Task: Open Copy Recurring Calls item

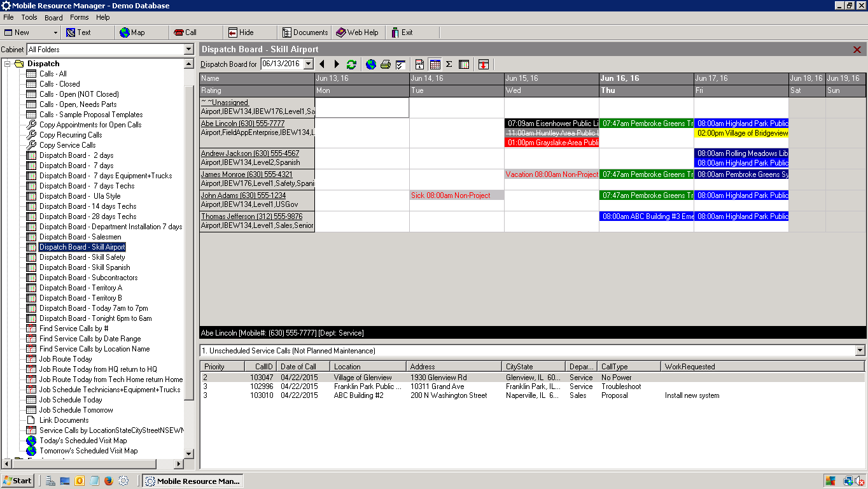Action: click(x=71, y=135)
